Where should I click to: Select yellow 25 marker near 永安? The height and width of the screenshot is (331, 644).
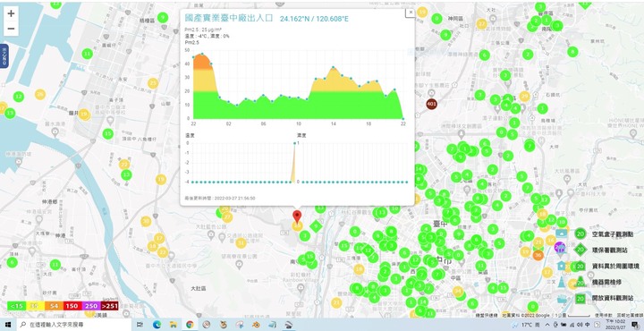(153, 83)
